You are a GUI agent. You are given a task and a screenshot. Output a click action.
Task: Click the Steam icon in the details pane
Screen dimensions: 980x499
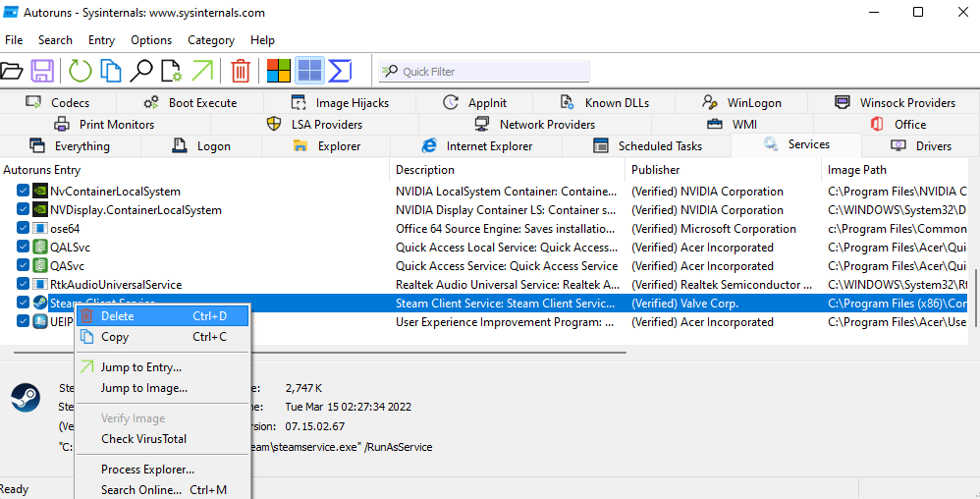26,398
